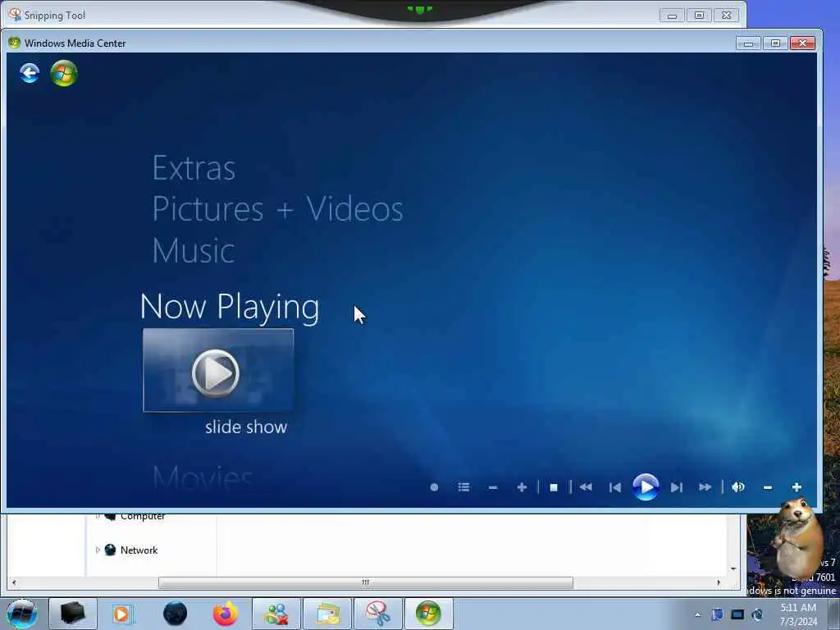
Task: Minimize the Windows Media Center window
Action: pos(748,43)
